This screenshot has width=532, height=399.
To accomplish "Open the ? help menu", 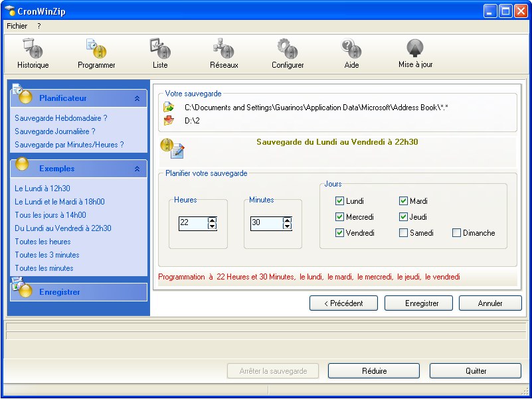I will [39, 26].
